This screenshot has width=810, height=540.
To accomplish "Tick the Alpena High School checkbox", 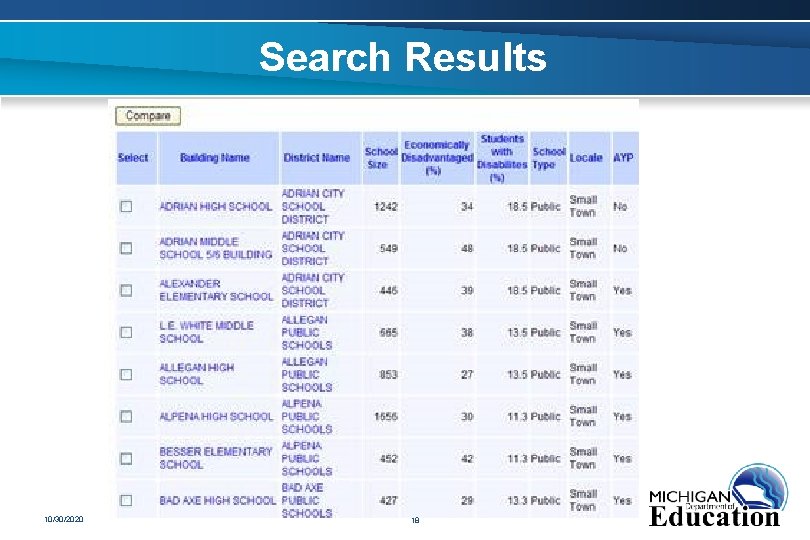I will (126, 416).
